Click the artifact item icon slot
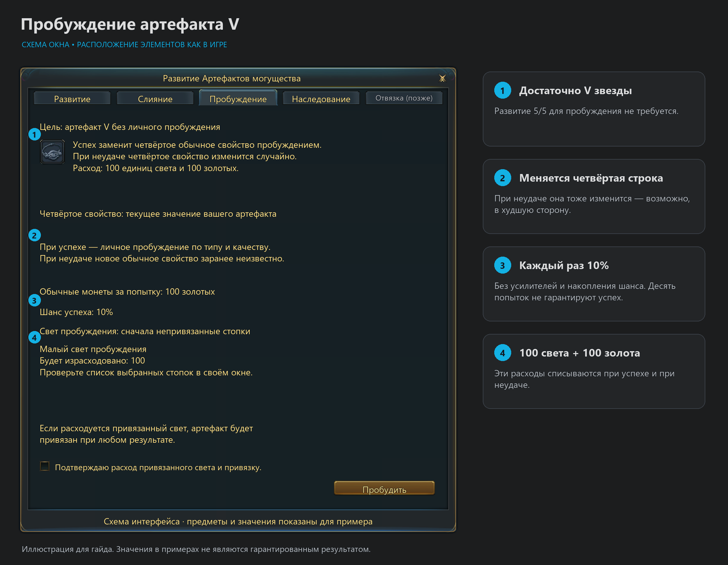728x565 pixels. click(x=52, y=152)
